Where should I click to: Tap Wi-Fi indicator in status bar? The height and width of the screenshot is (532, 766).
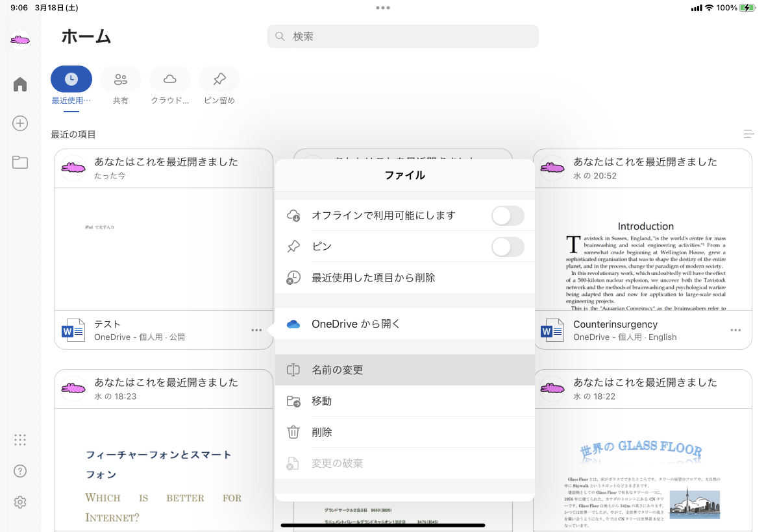pyautogui.click(x=709, y=8)
